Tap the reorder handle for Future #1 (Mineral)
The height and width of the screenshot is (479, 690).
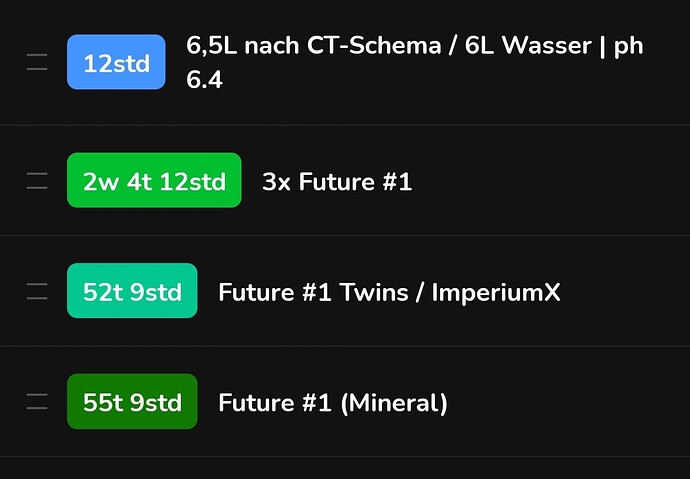click(37, 402)
